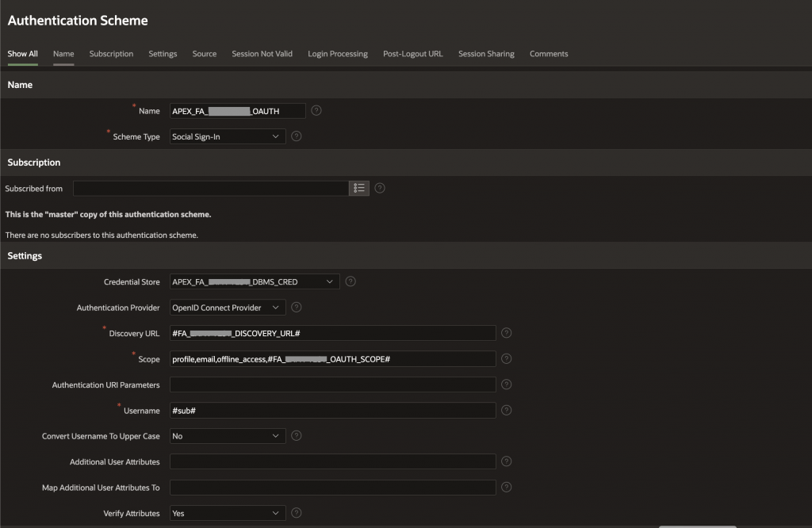This screenshot has width=812, height=528.
Task: Click help icon next to Name field
Action: click(316, 111)
